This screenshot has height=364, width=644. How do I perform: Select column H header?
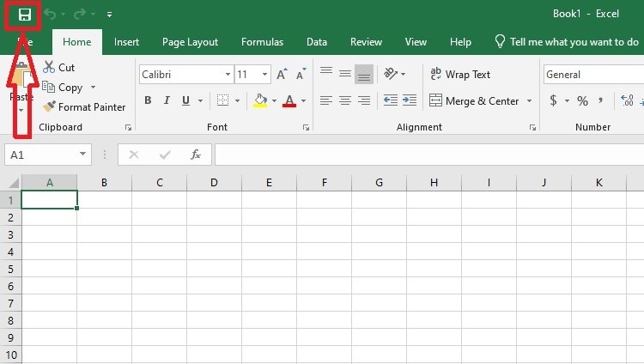click(x=434, y=182)
